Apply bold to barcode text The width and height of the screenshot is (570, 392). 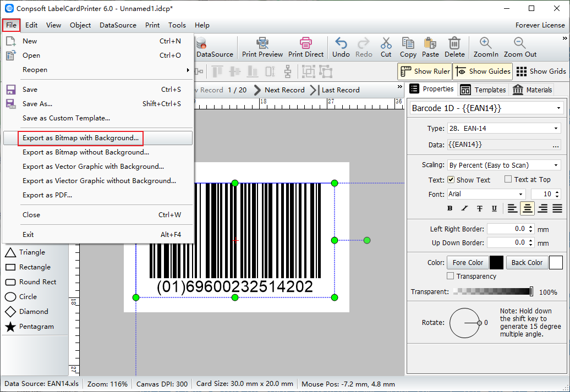click(450, 208)
